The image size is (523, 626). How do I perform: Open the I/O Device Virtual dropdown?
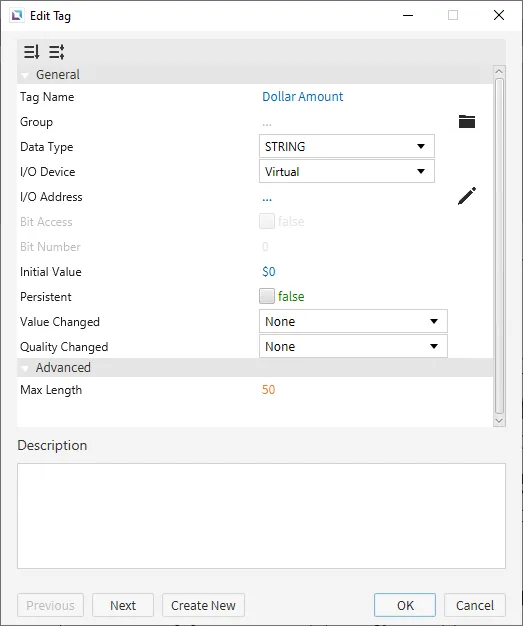coord(347,171)
